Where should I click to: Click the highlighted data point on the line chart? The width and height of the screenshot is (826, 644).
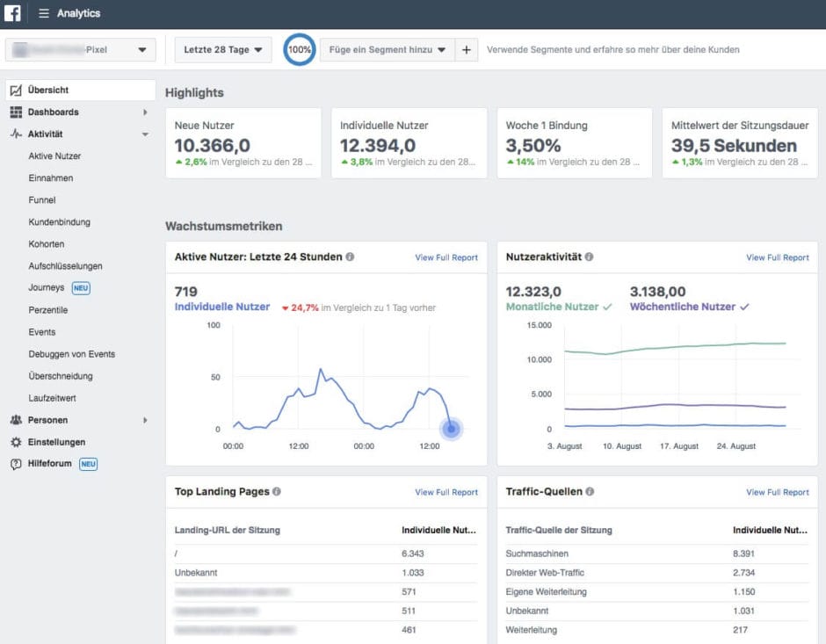tap(451, 429)
